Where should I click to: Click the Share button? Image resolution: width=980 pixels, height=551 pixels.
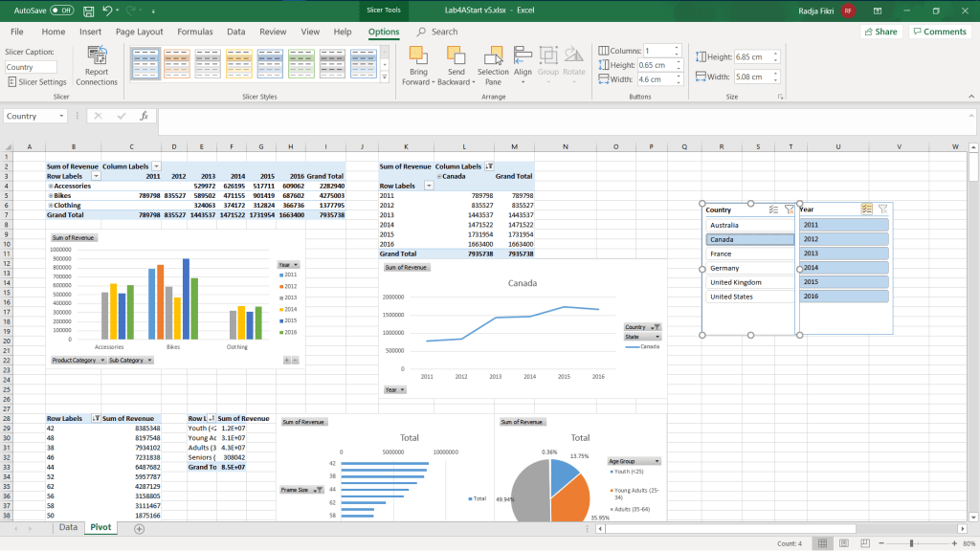point(880,32)
